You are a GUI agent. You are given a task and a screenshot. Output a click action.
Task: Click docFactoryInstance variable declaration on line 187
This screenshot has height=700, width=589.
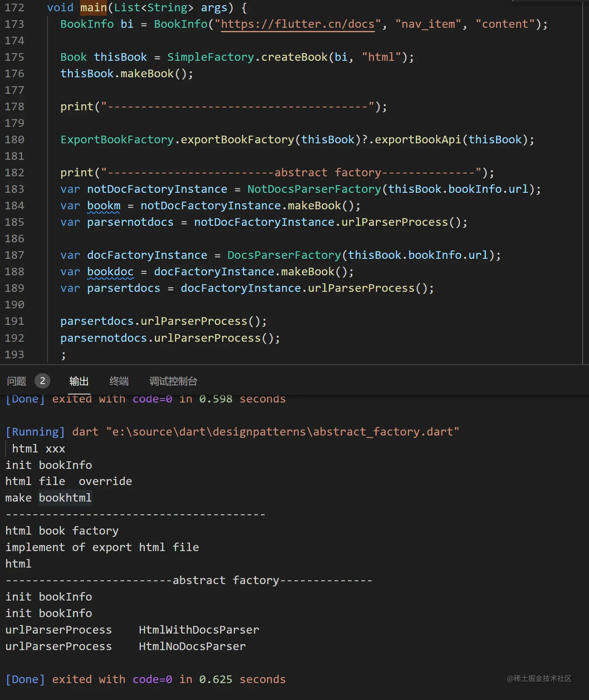147,255
